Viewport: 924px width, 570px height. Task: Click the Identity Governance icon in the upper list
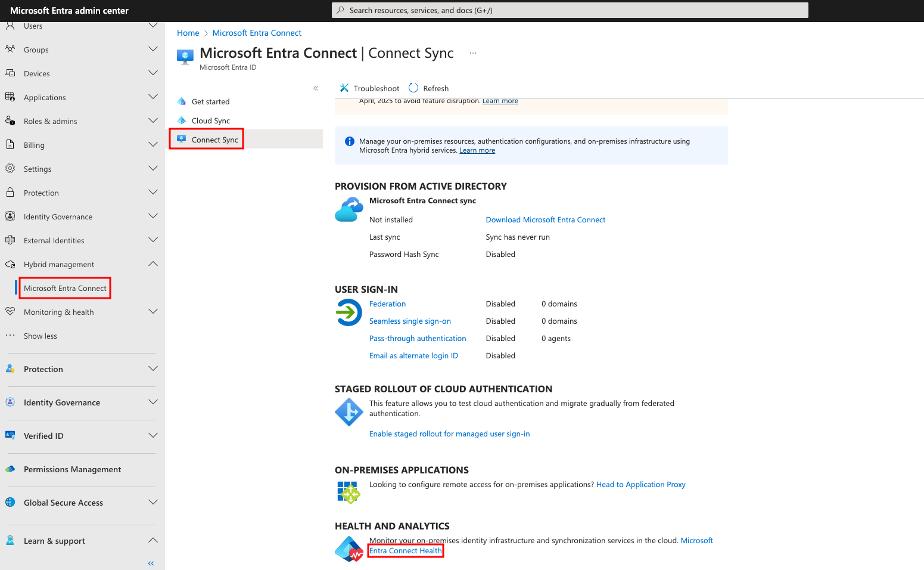tap(10, 216)
